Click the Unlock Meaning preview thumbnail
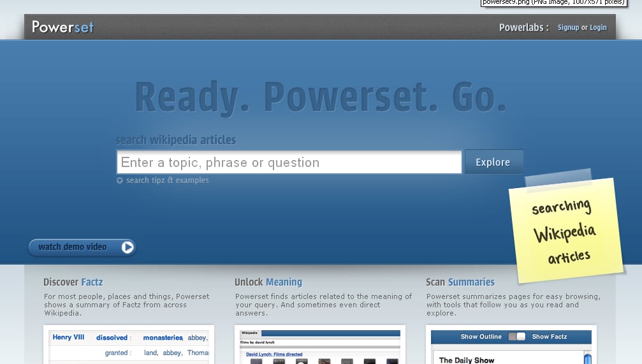 point(320,346)
